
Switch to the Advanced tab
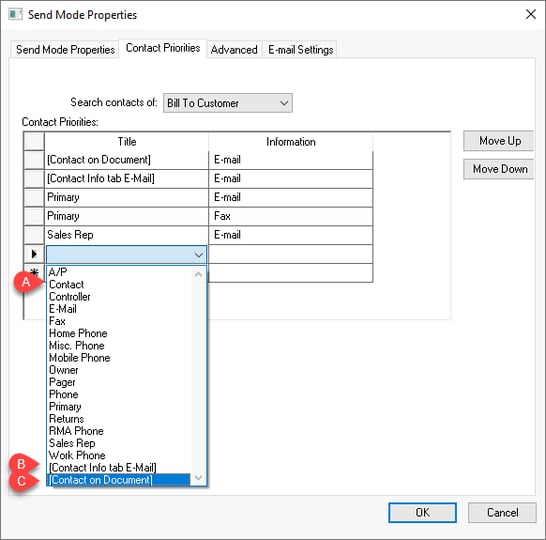[234, 49]
